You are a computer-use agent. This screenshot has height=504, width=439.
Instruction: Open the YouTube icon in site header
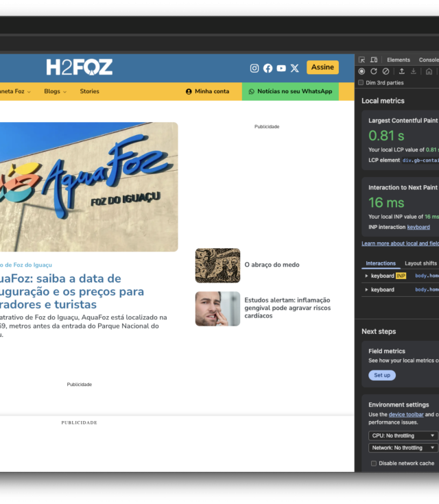point(281,68)
